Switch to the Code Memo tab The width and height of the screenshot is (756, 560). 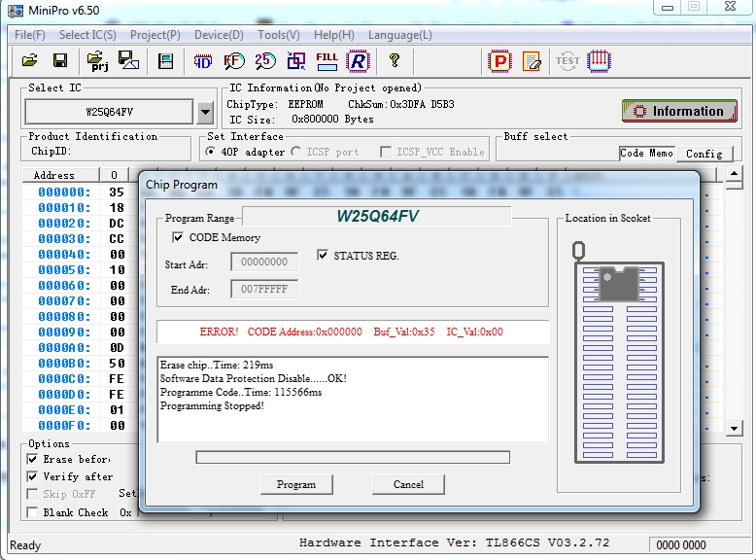[646, 153]
